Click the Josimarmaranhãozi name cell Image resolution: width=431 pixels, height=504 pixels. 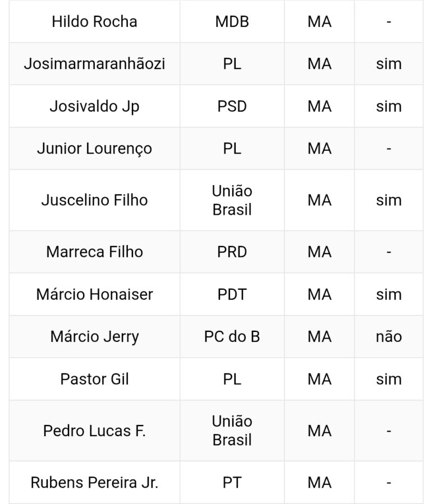point(94,64)
